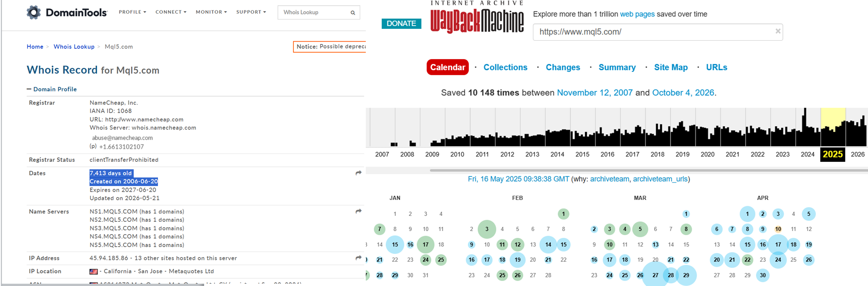Select year 2026 on the capture timeline
This screenshot has height=286, width=868.
[x=857, y=154]
